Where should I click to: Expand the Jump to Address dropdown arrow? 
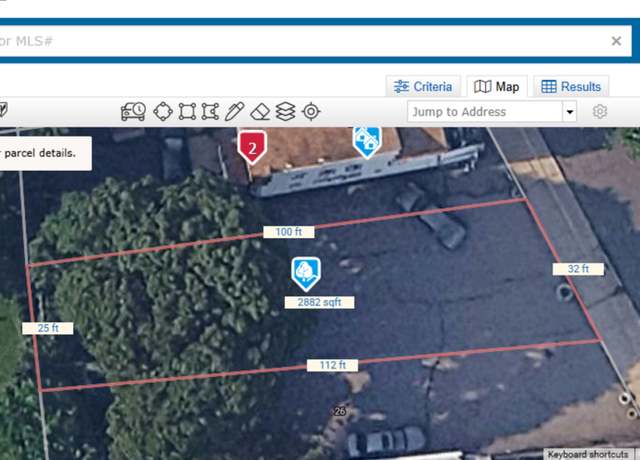point(570,111)
